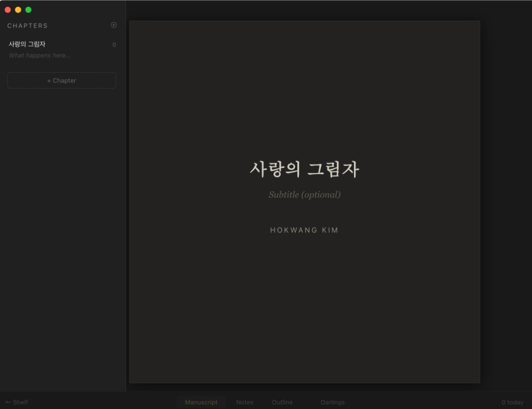
Task: Edit the author name HOKWANG KIM
Action: tap(304, 230)
